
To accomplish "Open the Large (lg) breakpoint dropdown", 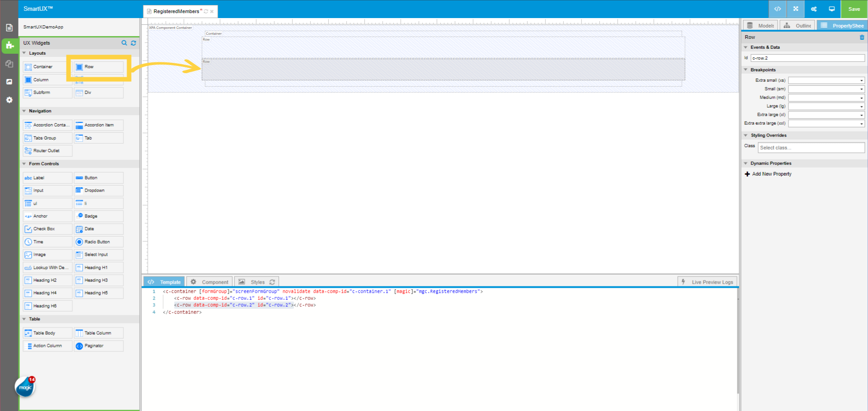I will 826,106.
